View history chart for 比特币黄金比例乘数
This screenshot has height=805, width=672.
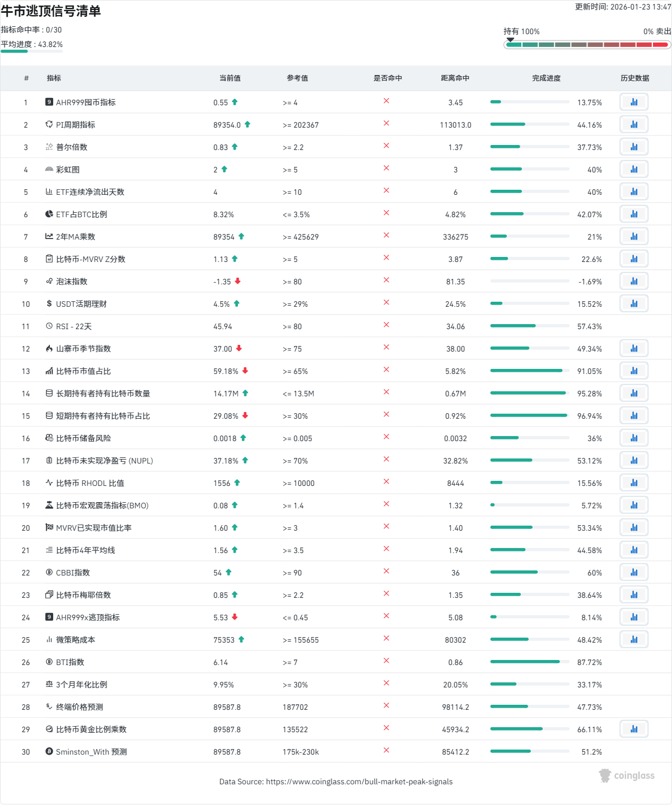[x=634, y=729]
